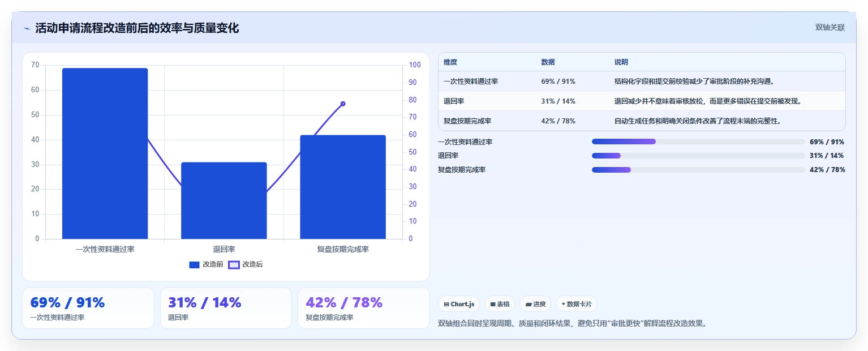Click the 退回率 blue bar in chart
This screenshot has height=351, width=868.
coord(224,200)
